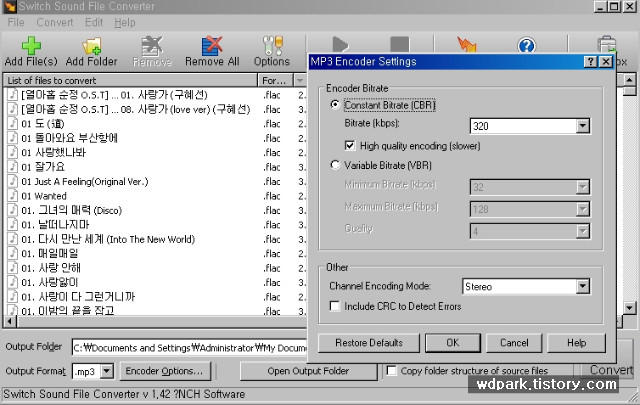Click the Stop square toolbar icon
640x405 pixels.
(x=399, y=45)
